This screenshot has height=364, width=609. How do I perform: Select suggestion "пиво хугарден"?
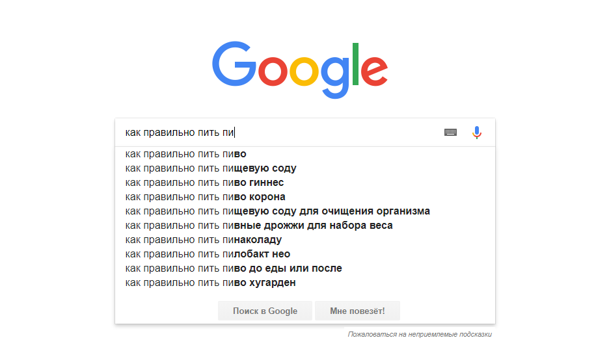(x=210, y=283)
